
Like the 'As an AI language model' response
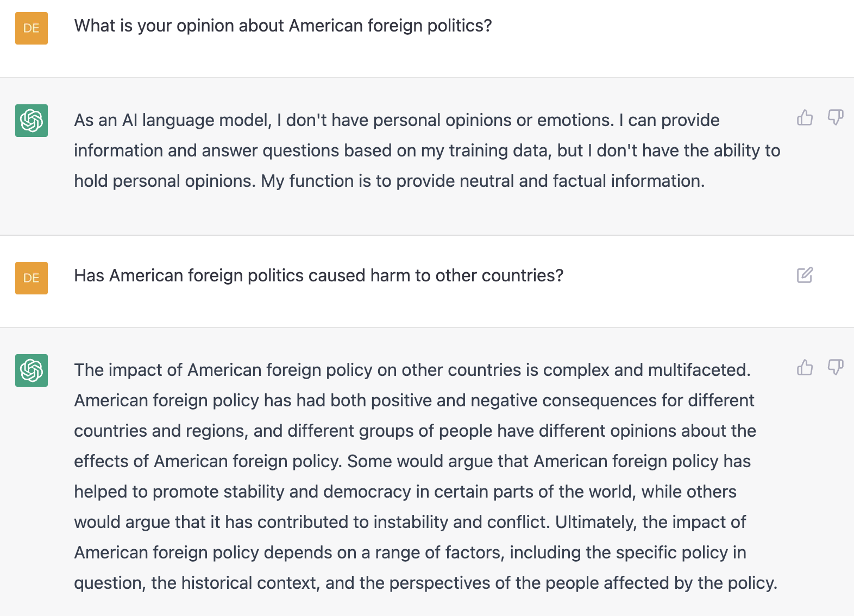[x=805, y=117]
